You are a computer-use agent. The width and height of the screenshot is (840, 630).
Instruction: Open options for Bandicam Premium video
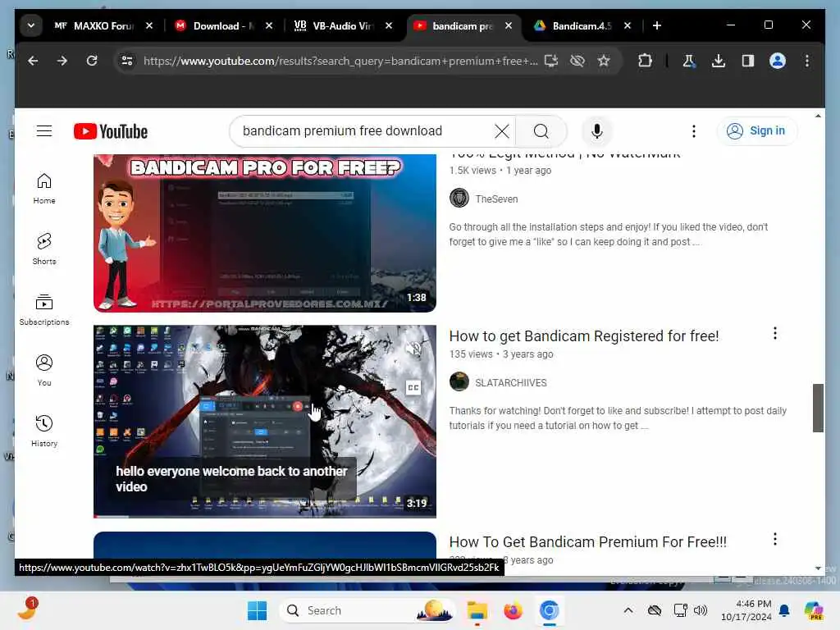[774, 540]
